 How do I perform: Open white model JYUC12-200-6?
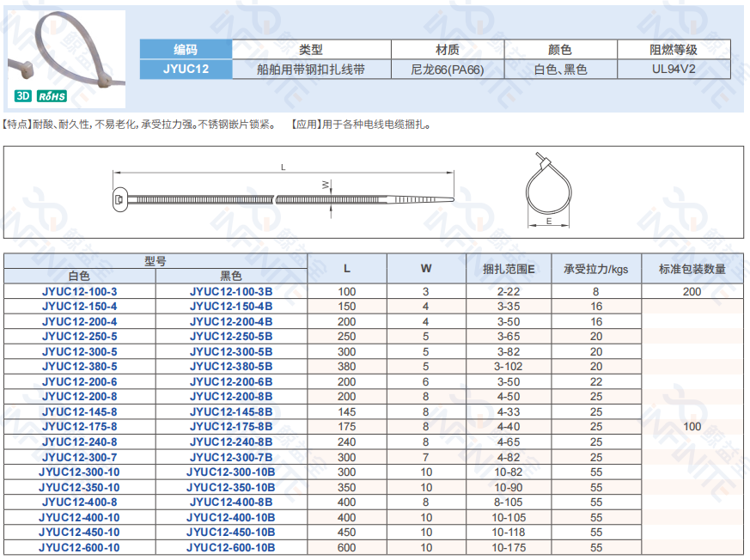[79, 381]
